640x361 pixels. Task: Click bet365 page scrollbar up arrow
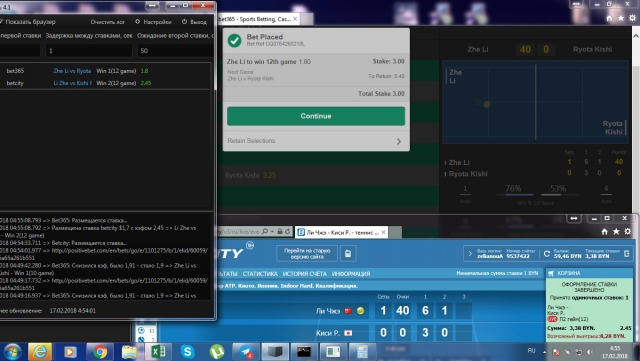click(636, 36)
